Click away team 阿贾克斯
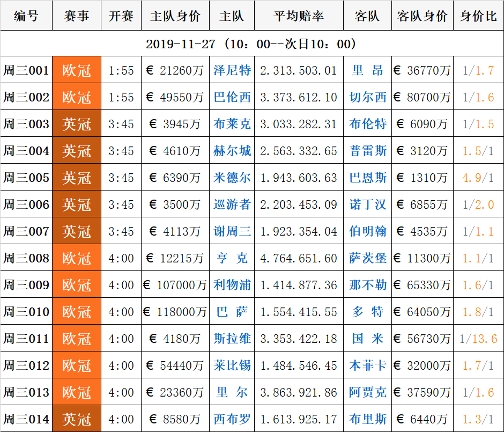 point(367,392)
